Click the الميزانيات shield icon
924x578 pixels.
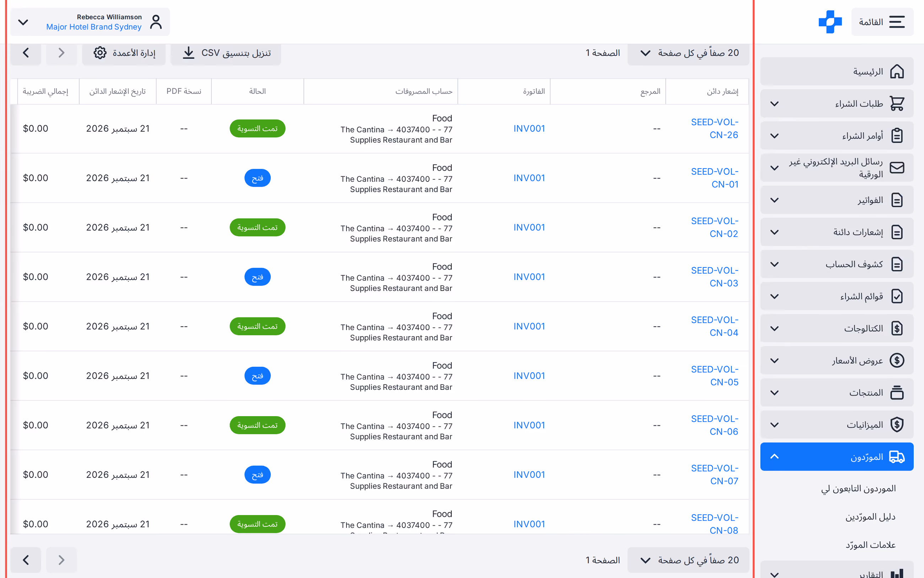(x=897, y=425)
